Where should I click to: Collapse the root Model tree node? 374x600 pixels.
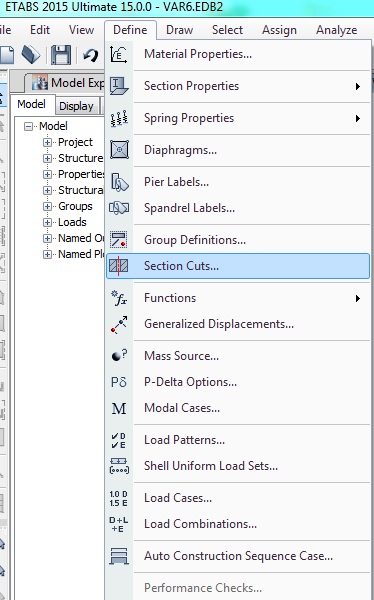(x=28, y=126)
